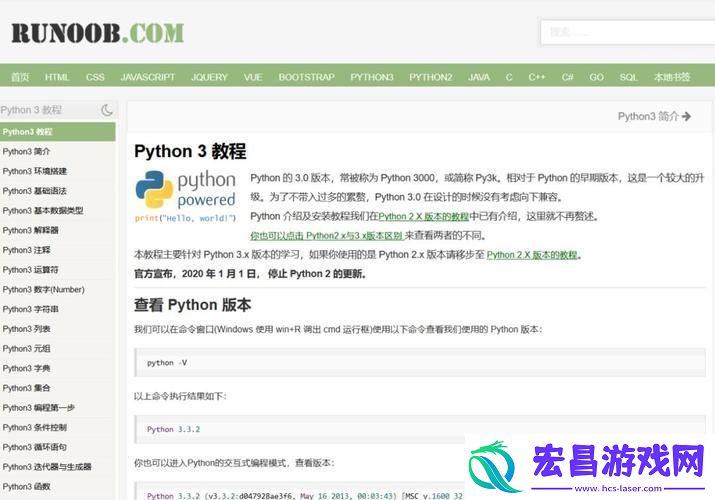Select Python3 教程 in the sidebar

[x=57, y=132]
